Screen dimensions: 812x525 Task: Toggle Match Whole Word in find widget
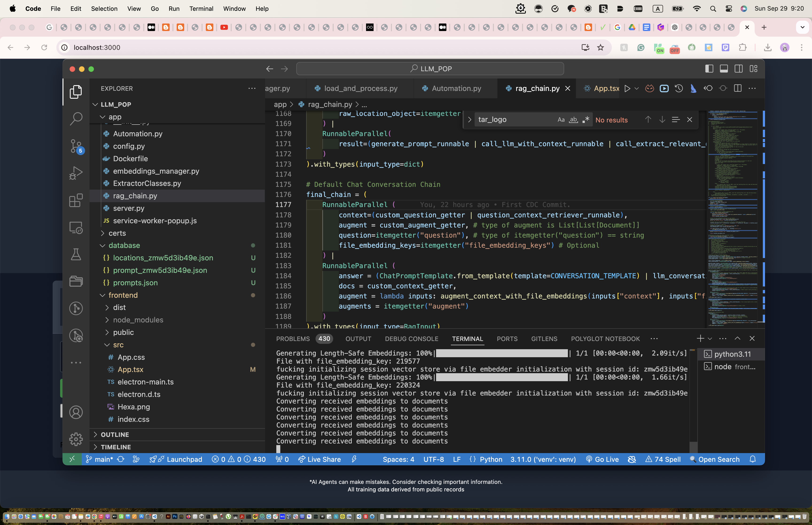pos(574,120)
